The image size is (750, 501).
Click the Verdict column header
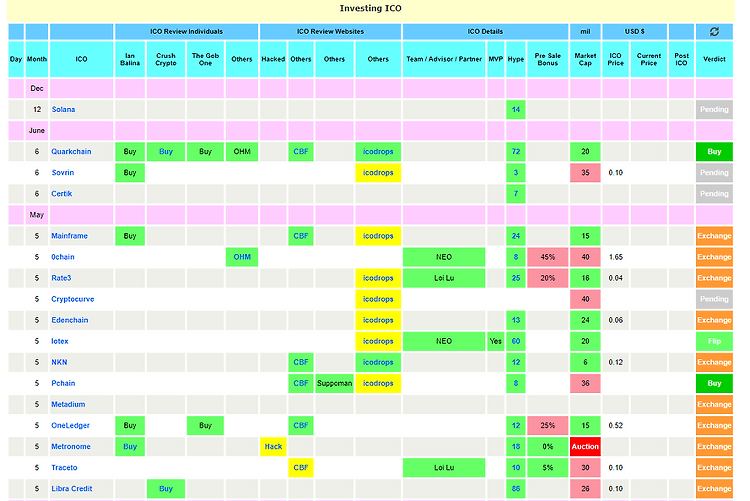click(x=714, y=59)
